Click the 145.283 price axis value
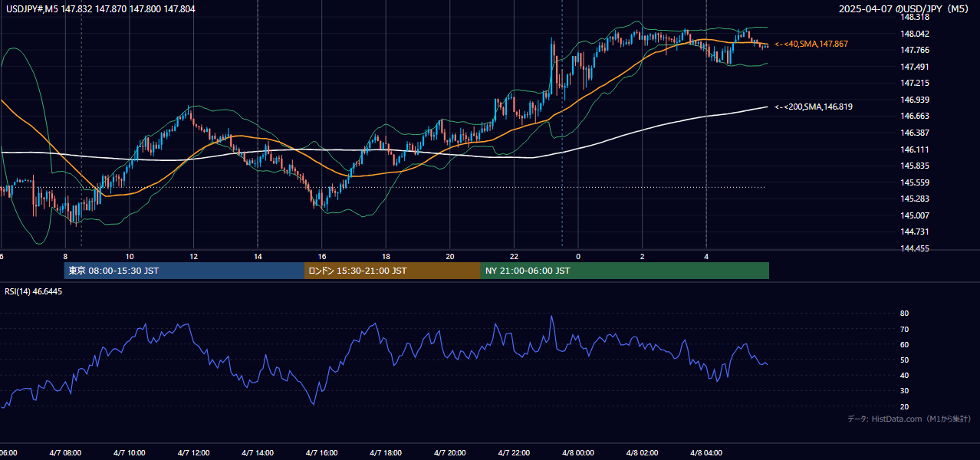980x460 pixels. pyautogui.click(x=915, y=199)
